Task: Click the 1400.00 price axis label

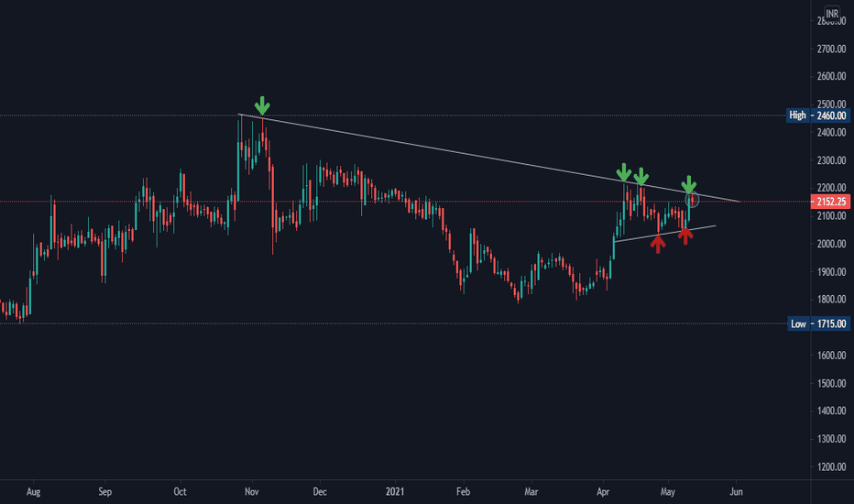Action: (831, 411)
